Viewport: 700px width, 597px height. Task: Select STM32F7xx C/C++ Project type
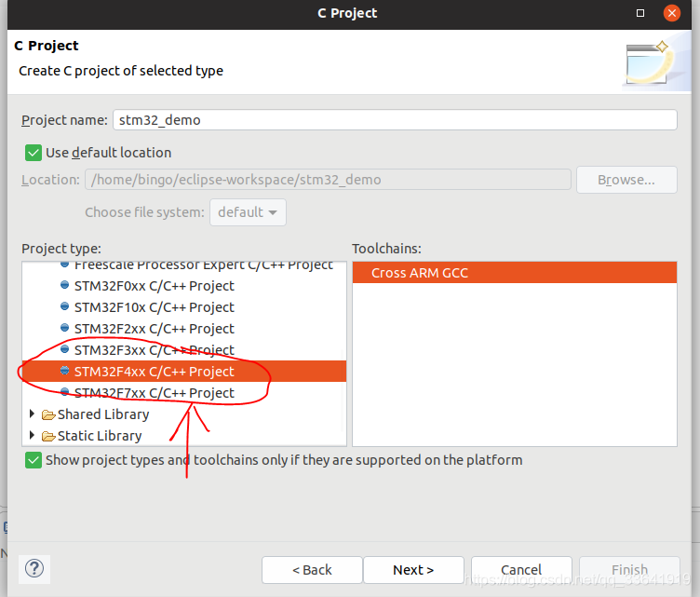154,393
